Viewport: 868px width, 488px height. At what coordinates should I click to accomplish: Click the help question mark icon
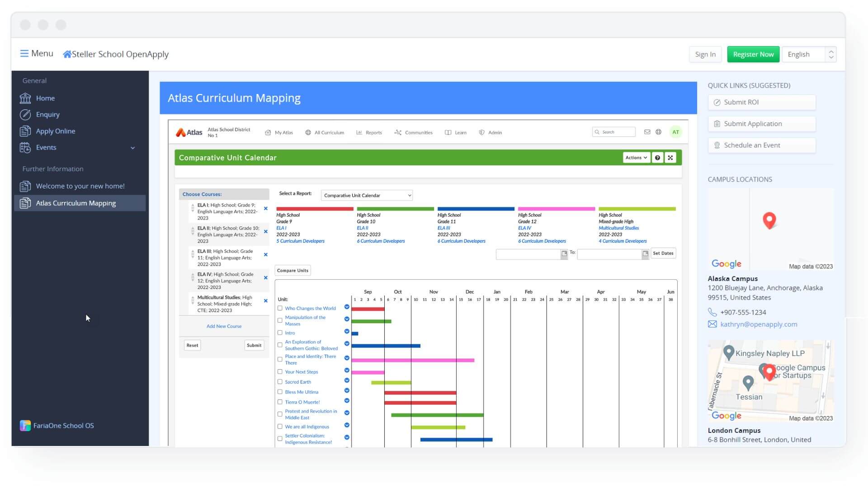click(657, 158)
